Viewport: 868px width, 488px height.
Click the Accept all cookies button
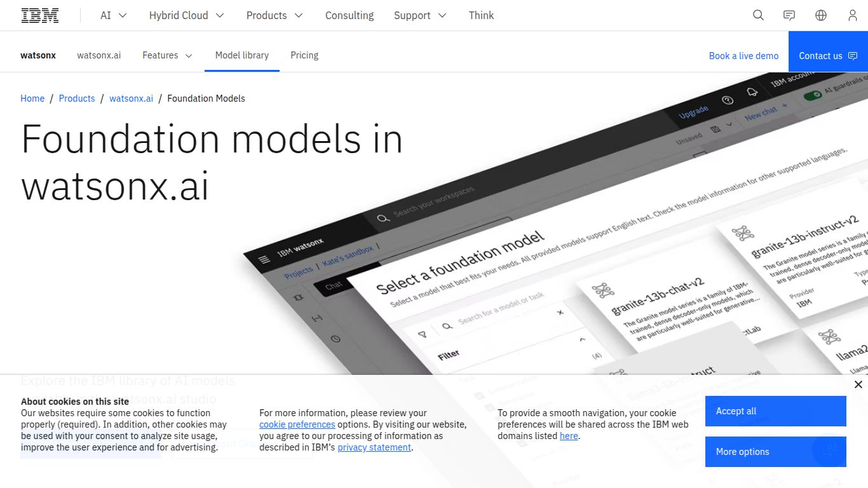tap(775, 411)
